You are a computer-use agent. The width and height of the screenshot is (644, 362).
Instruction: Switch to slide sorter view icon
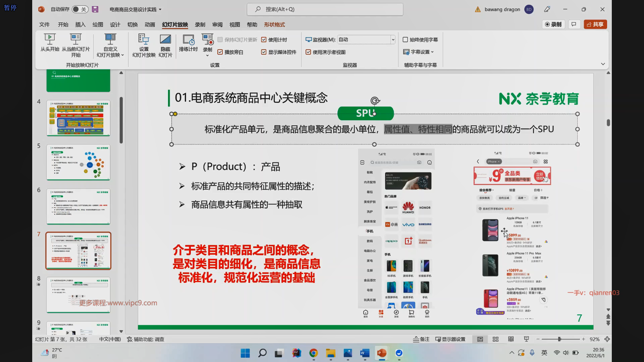click(x=495, y=339)
